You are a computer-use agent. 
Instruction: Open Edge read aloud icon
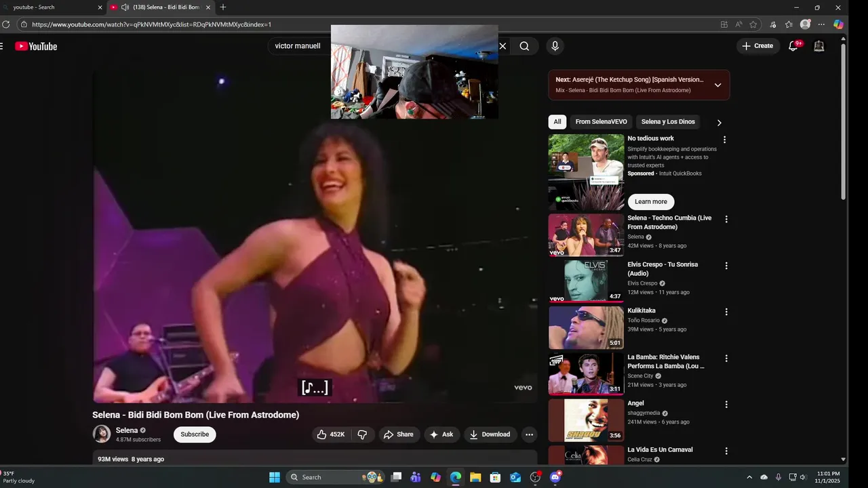(738, 24)
